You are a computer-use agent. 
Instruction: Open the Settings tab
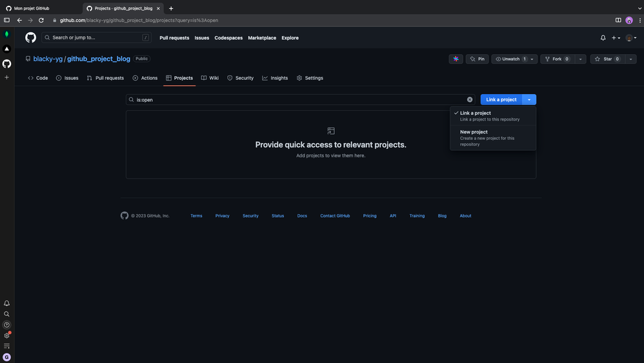310,78
